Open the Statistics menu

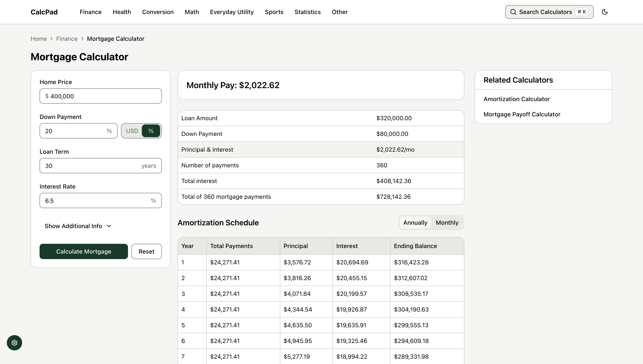[x=307, y=12]
